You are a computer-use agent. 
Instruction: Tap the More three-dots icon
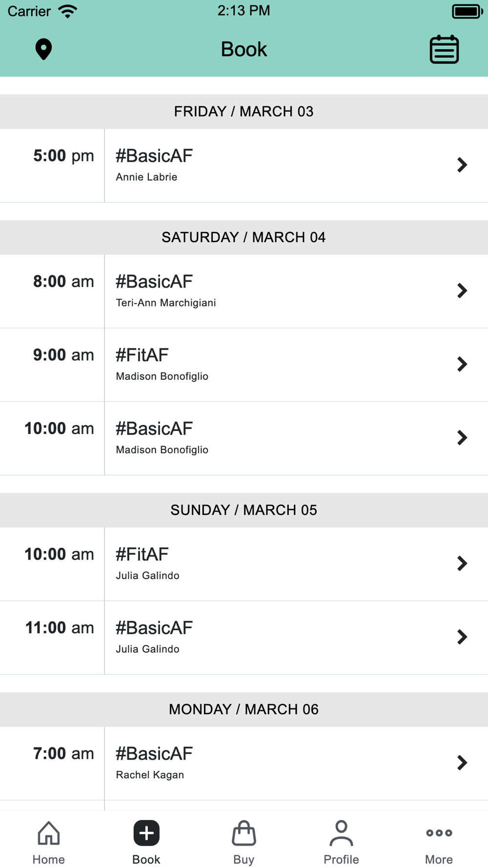tap(439, 833)
